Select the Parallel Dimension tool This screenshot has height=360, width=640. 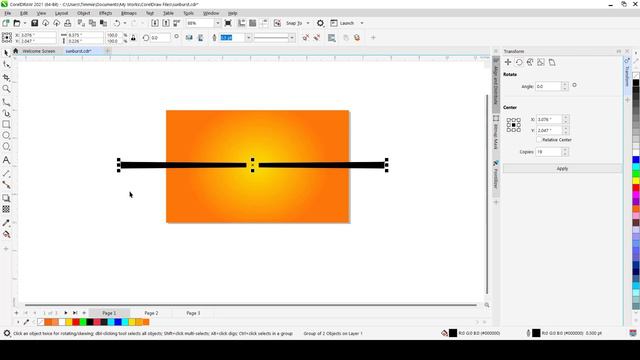point(6,173)
